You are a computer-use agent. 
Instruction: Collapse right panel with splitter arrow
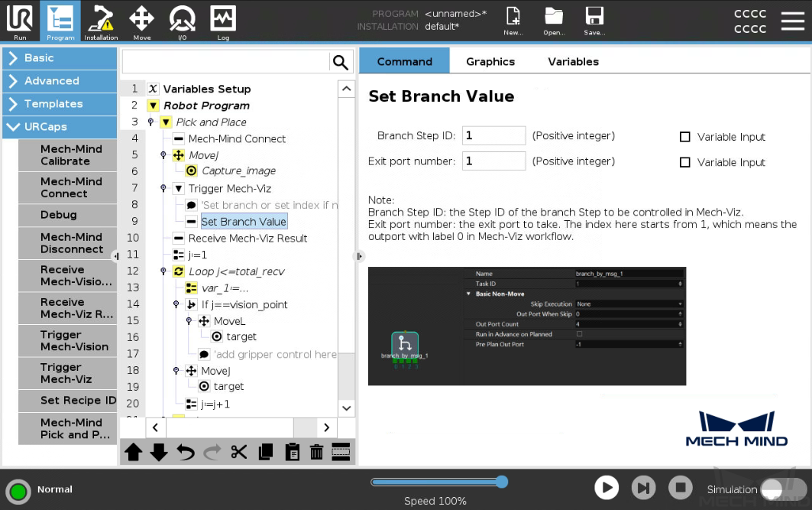359,257
